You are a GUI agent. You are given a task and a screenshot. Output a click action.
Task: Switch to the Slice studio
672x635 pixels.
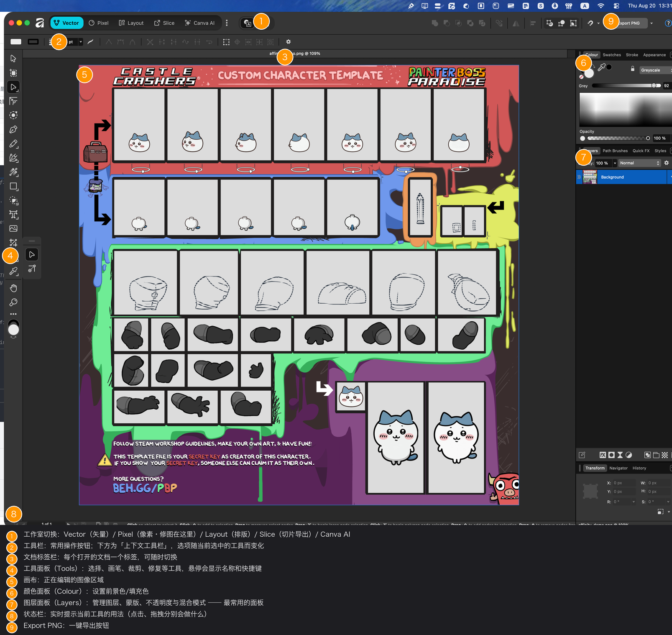click(x=164, y=23)
